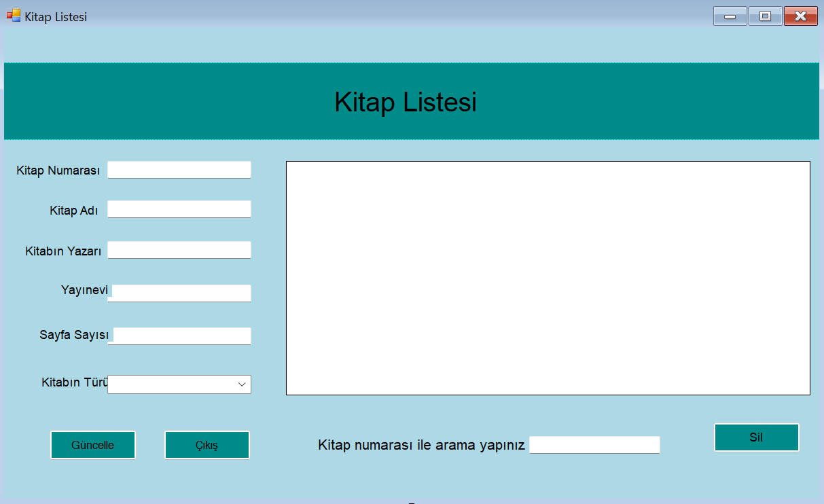Maximize the Kitap Listesi window

766,16
